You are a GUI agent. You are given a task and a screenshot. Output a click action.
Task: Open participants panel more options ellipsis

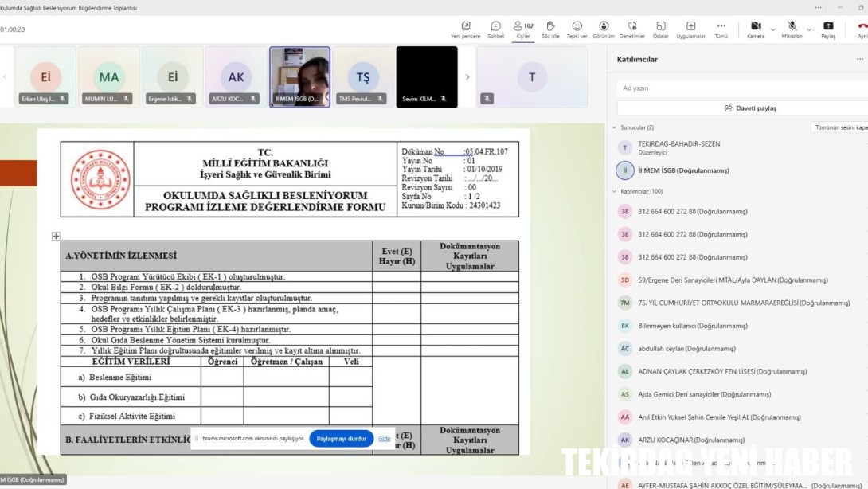pyautogui.click(x=860, y=59)
